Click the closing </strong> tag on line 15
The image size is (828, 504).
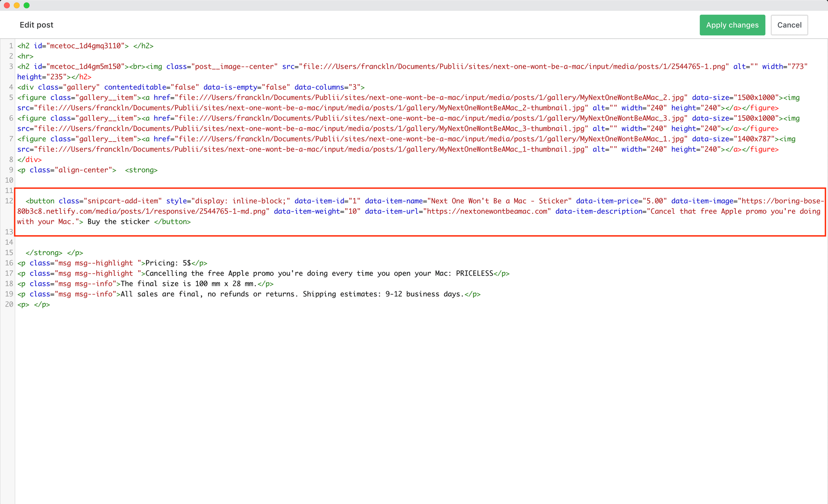pos(44,253)
